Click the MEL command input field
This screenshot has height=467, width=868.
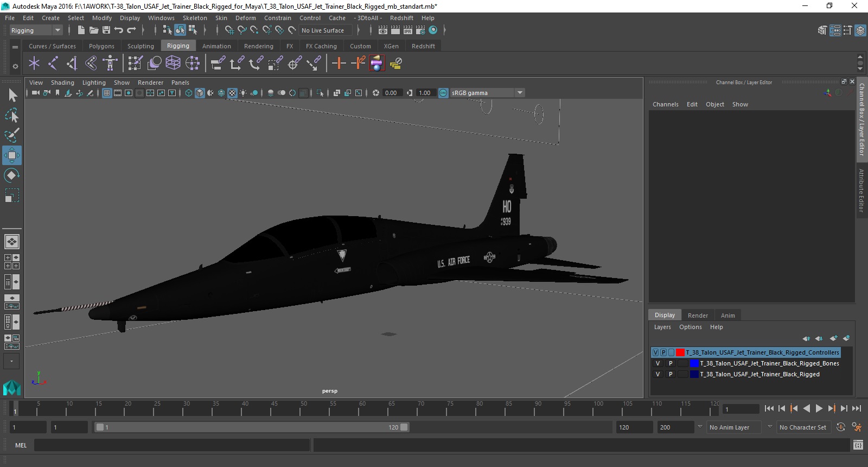point(172,445)
